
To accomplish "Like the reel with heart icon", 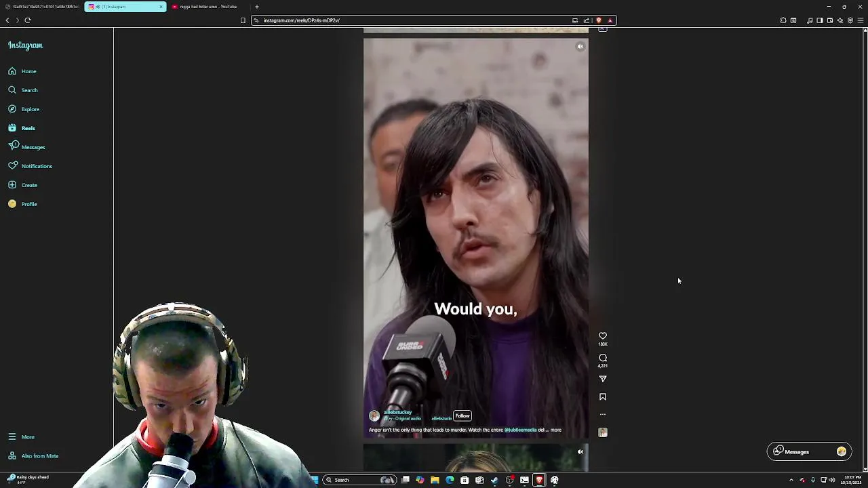I will point(603,335).
